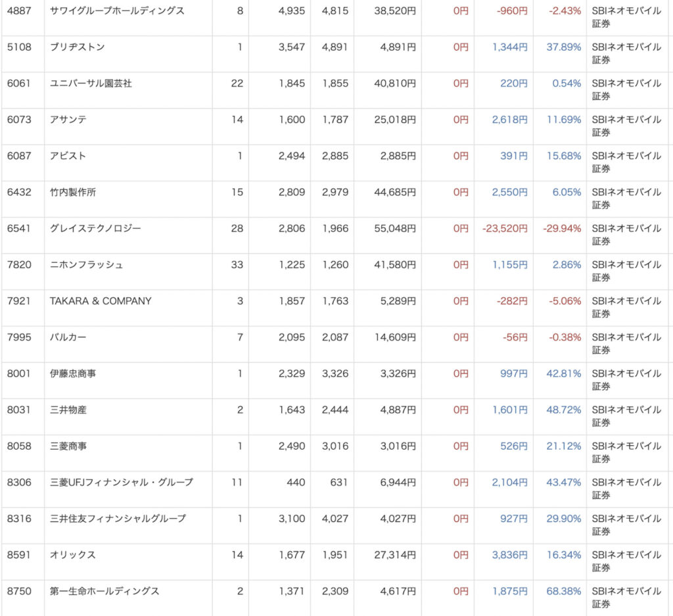Click stock code 6541
This screenshot has width=673, height=616.
pyautogui.click(x=19, y=228)
